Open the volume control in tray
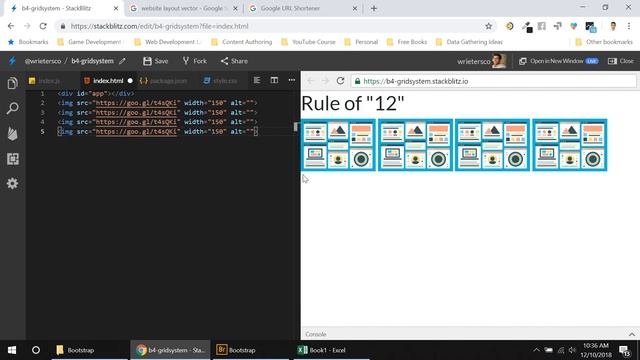Image resolution: width=640 pixels, height=360 pixels. coord(572,350)
